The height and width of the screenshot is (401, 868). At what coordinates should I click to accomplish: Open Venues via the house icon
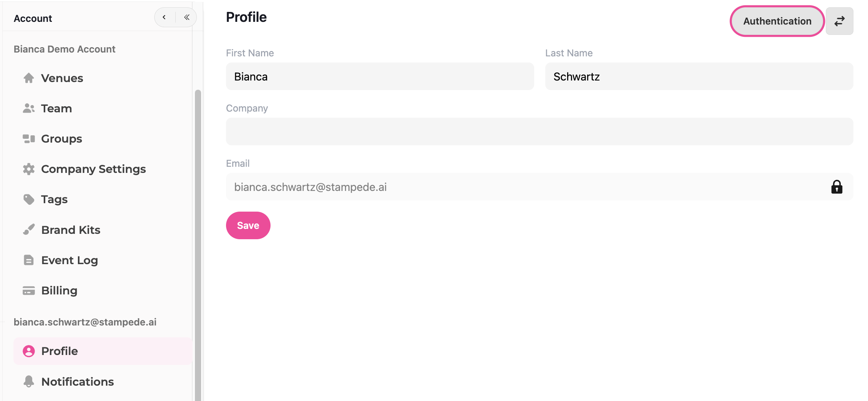coord(29,78)
